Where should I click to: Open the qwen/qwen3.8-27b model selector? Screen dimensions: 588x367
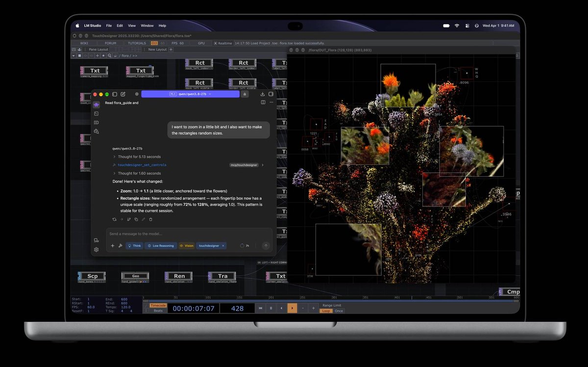pyautogui.click(x=190, y=94)
